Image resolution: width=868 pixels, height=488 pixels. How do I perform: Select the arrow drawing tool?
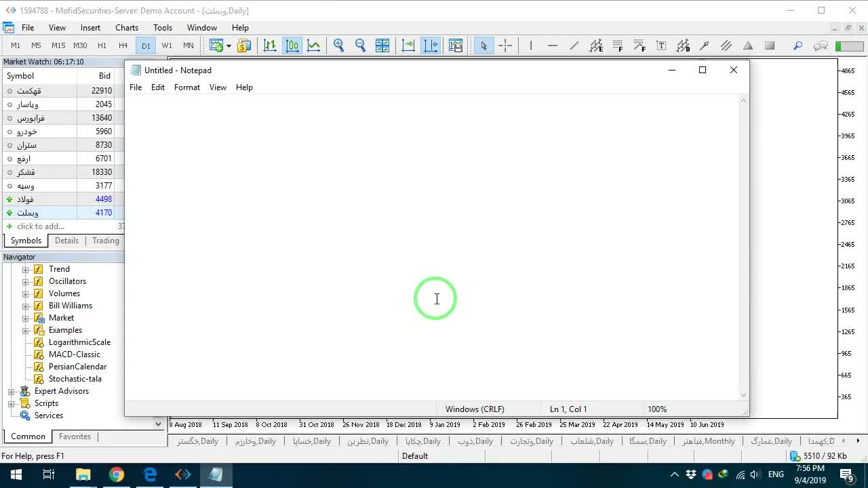point(705,45)
